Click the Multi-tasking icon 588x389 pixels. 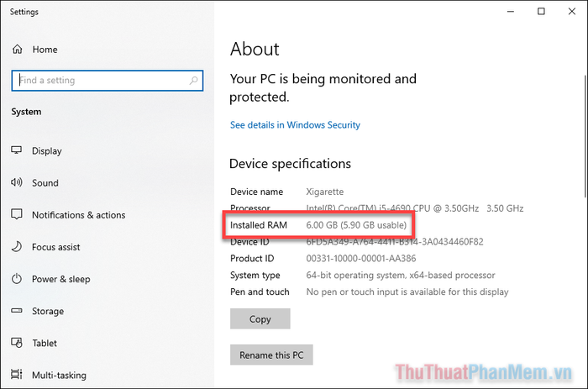17,375
